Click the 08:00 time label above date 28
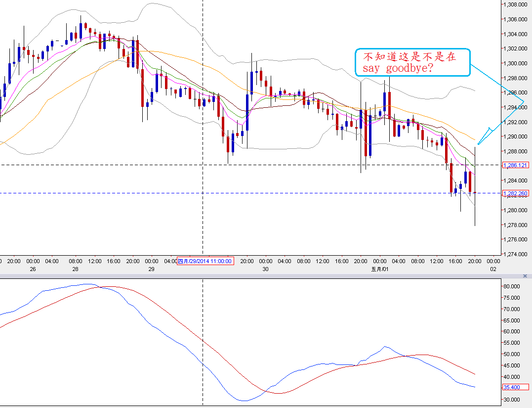 coord(75,261)
